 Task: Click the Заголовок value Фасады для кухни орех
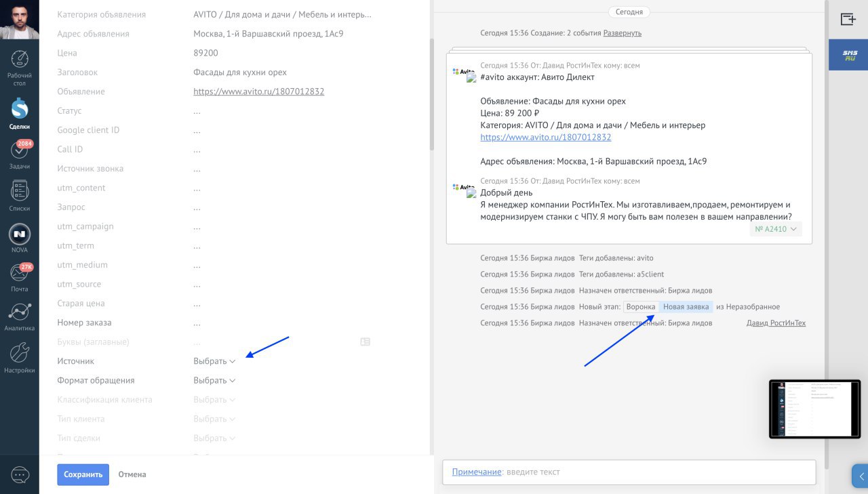tap(240, 73)
